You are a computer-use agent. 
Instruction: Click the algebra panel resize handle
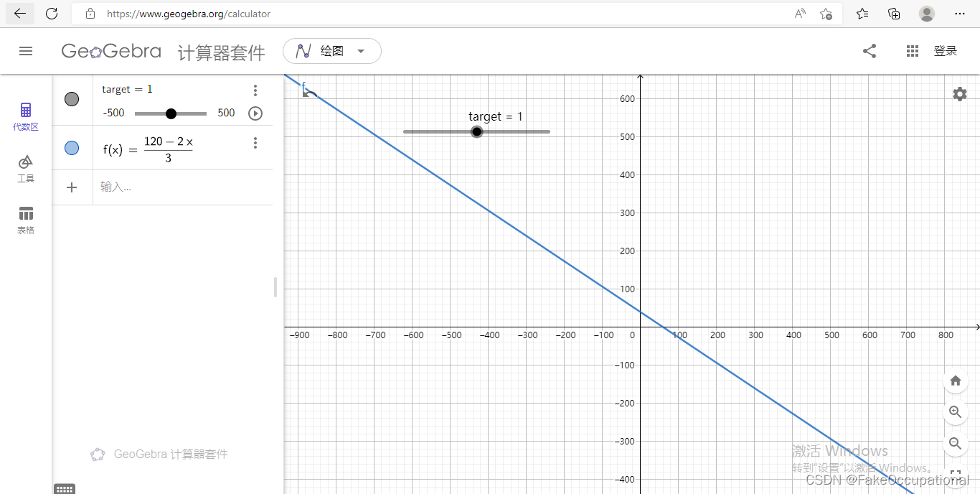click(x=275, y=287)
